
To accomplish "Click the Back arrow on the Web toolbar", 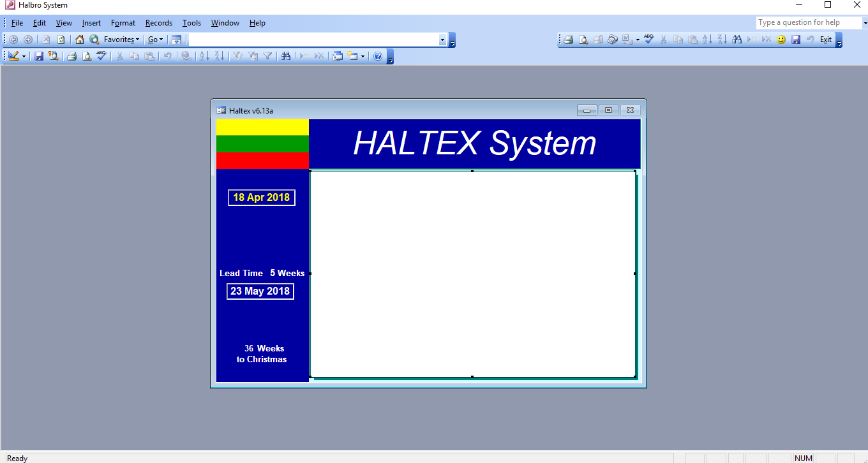I will coord(13,40).
